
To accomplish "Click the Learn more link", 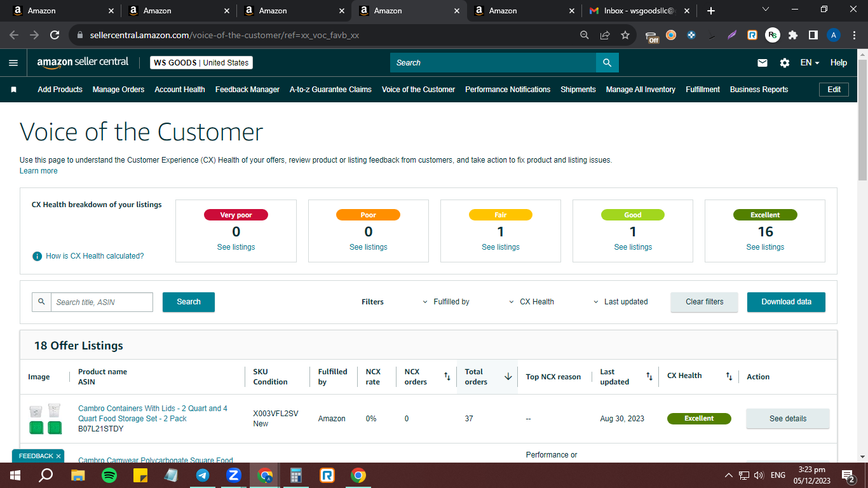I will pos(39,171).
